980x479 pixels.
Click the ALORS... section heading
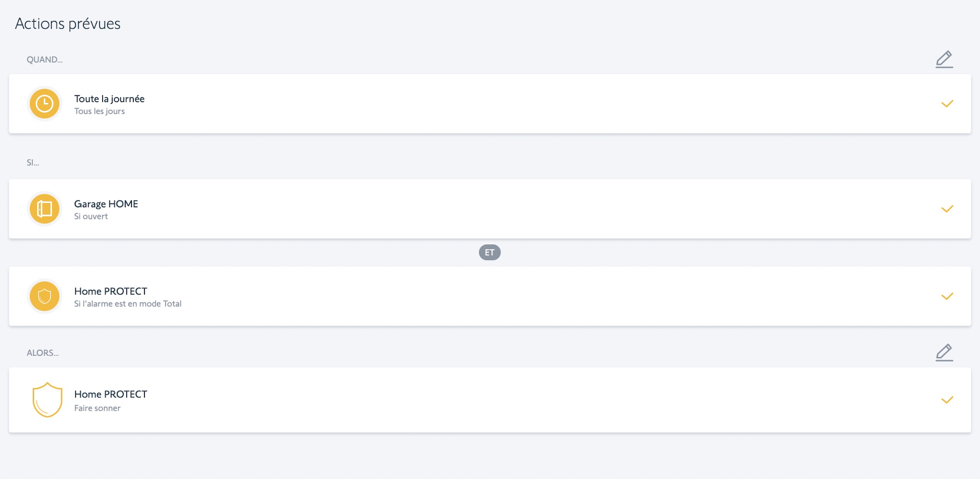pyautogui.click(x=42, y=353)
